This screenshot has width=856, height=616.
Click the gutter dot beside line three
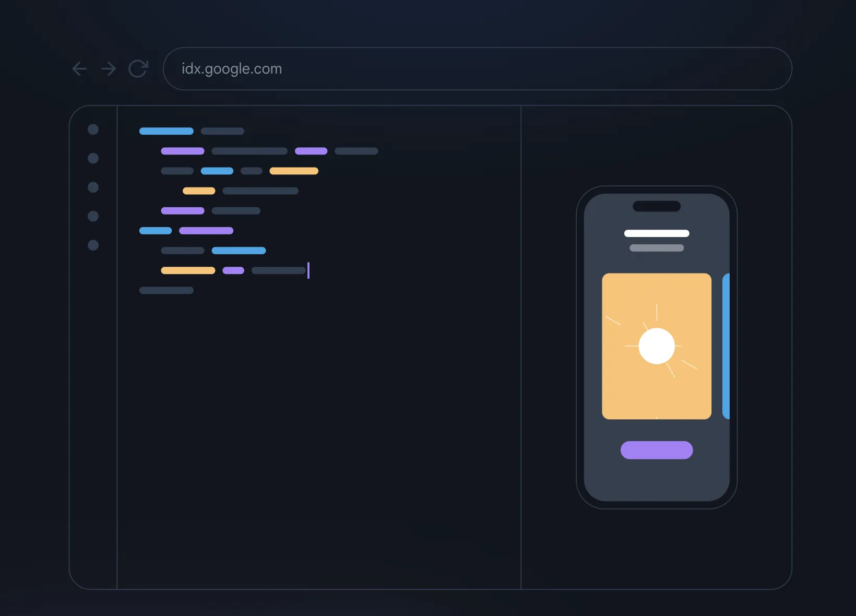93,187
